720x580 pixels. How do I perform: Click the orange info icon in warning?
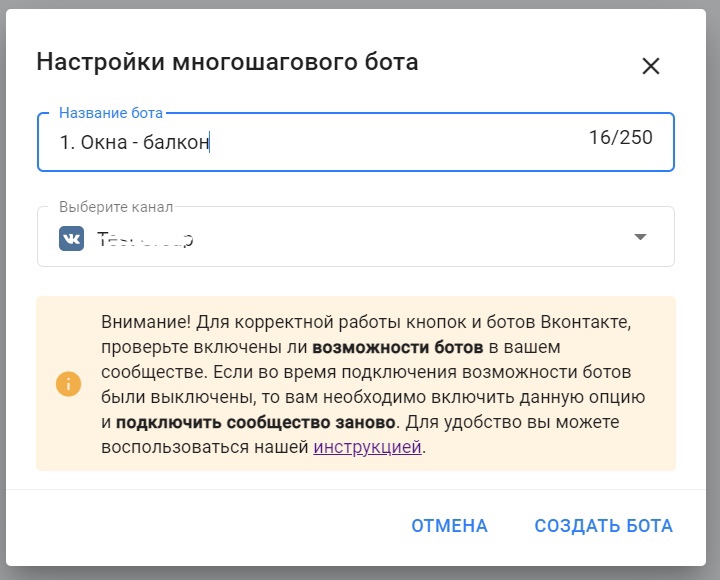pyautogui.click(x=68, y=384)
